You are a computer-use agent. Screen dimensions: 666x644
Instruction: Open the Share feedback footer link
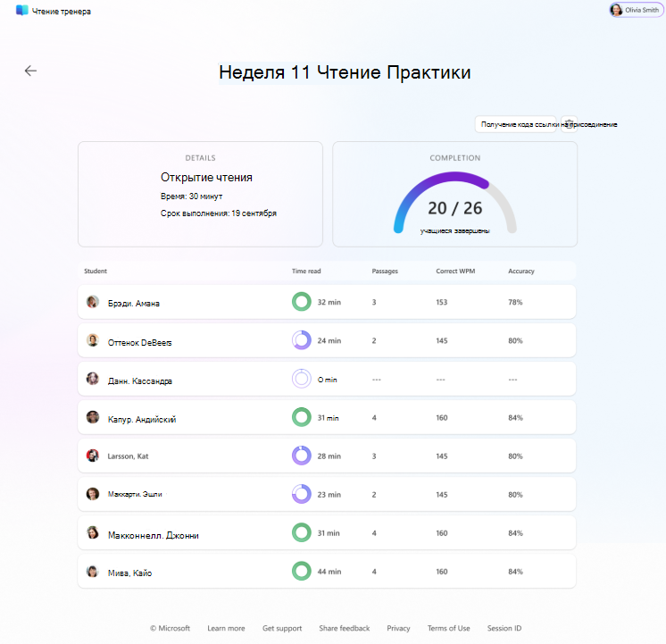point(345,628)
